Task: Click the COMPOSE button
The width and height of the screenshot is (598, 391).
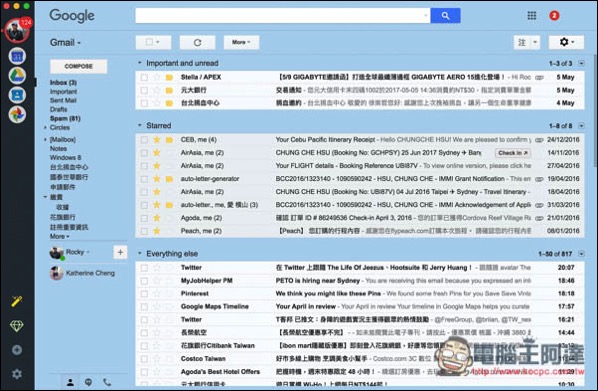Action: click(79, 66)
